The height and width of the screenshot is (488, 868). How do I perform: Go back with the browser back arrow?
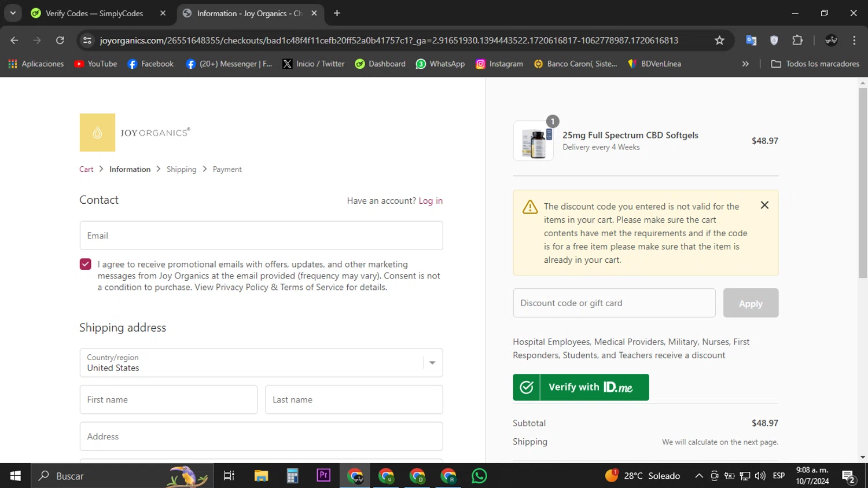pyautogui.click(x=14, y=41)
